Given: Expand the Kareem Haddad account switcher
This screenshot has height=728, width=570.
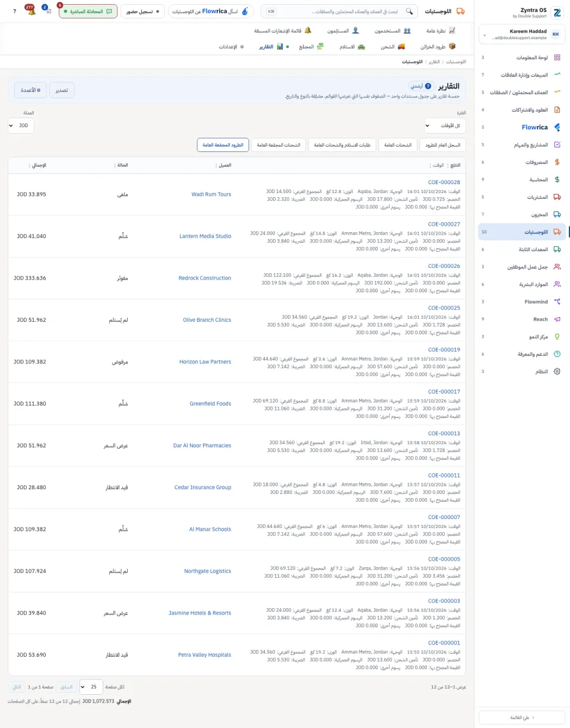Looking at the screenshot, I should pyautogui.click(x=521, y=34).
